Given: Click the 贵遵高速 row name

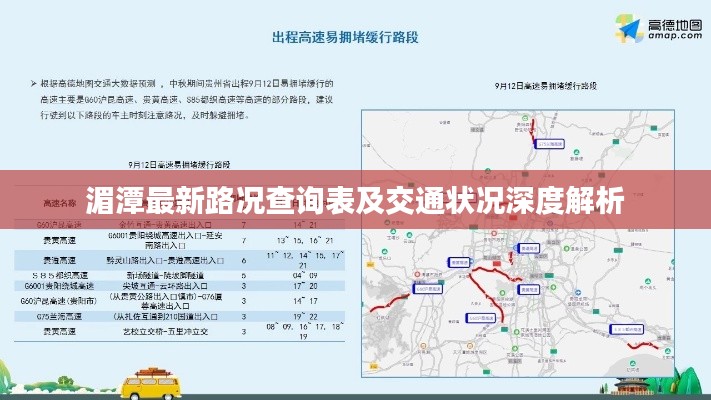Looking at the screenshot, I should coord(59,260).
